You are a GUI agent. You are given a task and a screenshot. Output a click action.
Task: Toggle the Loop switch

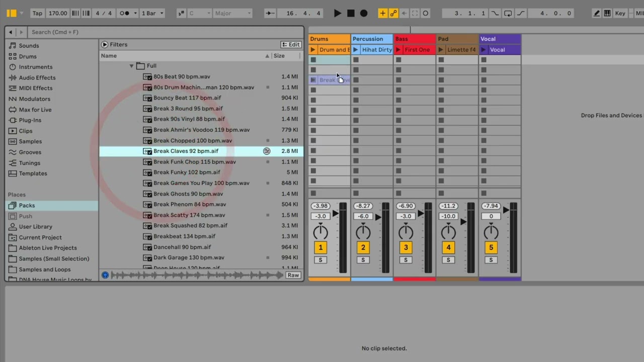click(x=508, y=13)
